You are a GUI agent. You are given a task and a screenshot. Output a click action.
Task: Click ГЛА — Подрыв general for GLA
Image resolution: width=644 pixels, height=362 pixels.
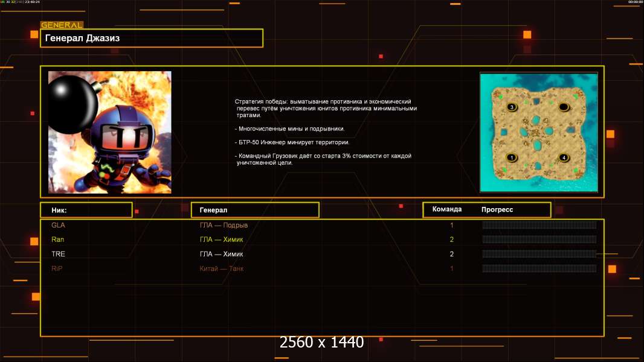(224, 225)
